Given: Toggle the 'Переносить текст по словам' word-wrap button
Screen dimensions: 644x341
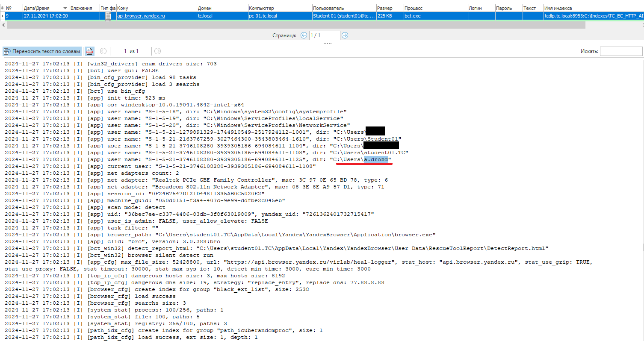Looking at the screenshot, I should coord(42,51).
